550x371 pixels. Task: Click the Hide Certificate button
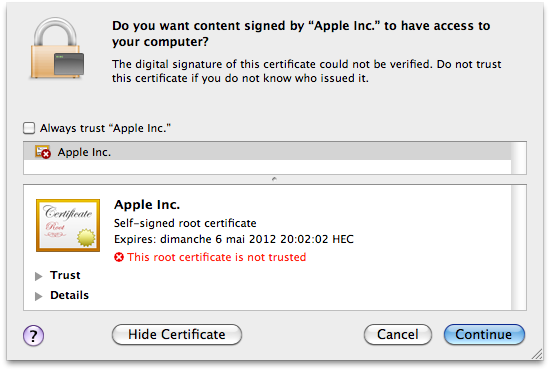(177, 334)
